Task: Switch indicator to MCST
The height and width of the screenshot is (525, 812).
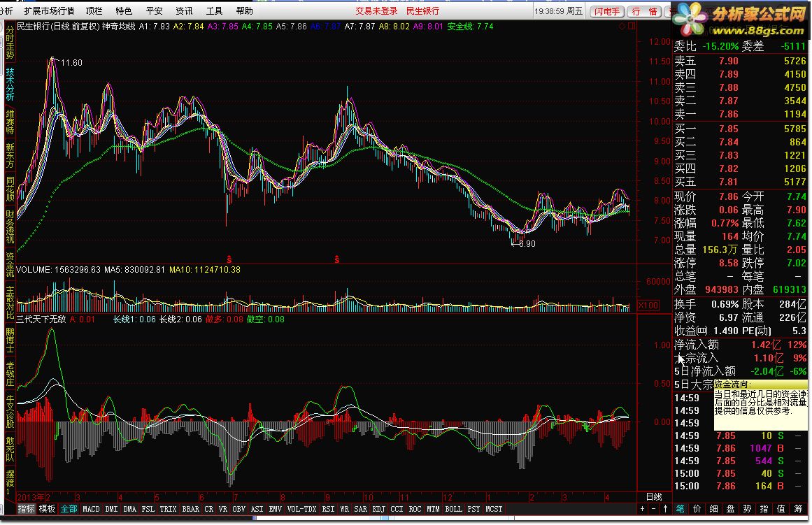Action: (494, 509)
